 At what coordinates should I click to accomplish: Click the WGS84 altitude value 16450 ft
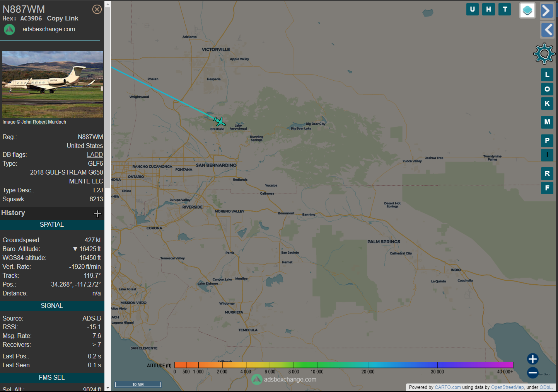tap(90, 258)
